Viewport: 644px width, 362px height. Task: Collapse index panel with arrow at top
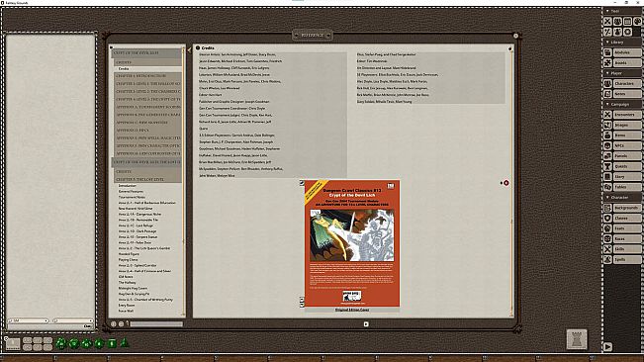tap(189, 50)
